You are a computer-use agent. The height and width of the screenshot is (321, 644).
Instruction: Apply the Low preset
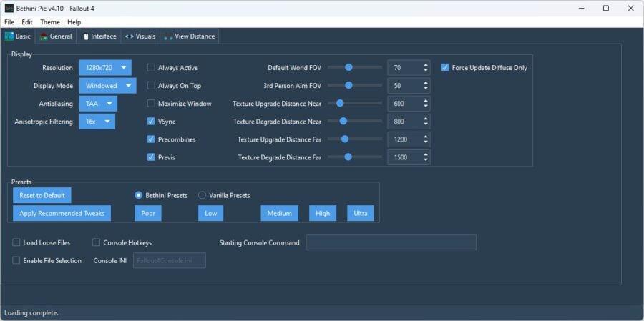click(210, 214)
